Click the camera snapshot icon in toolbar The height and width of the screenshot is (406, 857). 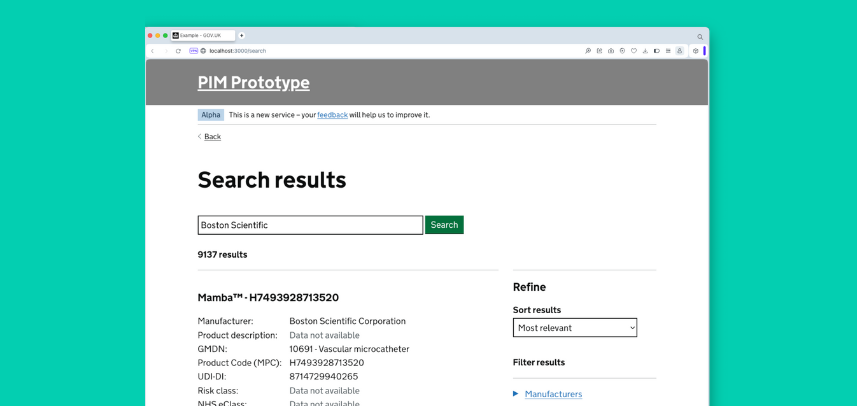click(610, 50)
